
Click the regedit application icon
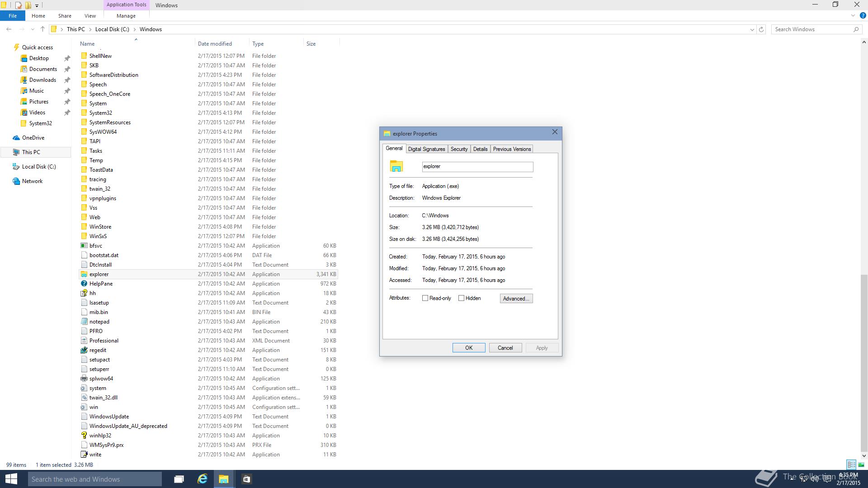point(84,350)
